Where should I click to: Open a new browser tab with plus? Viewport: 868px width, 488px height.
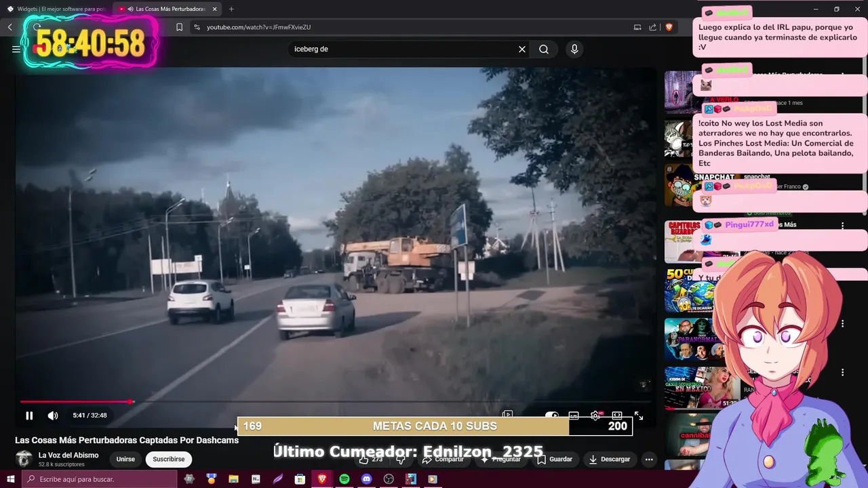click(231, 9)
